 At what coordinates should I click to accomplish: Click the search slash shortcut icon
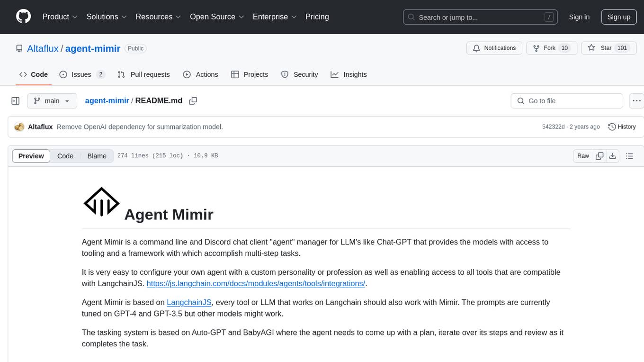(549, 17)
